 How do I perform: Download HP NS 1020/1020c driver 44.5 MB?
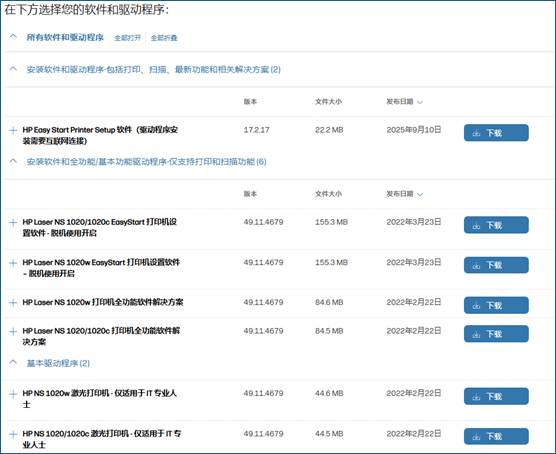click(x=496, y=436)
